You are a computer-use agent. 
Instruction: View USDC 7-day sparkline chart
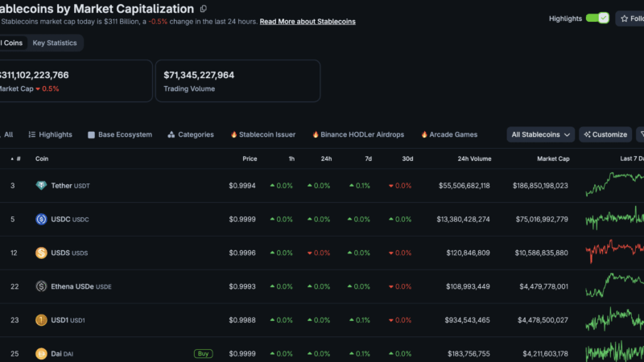(615, 217)
